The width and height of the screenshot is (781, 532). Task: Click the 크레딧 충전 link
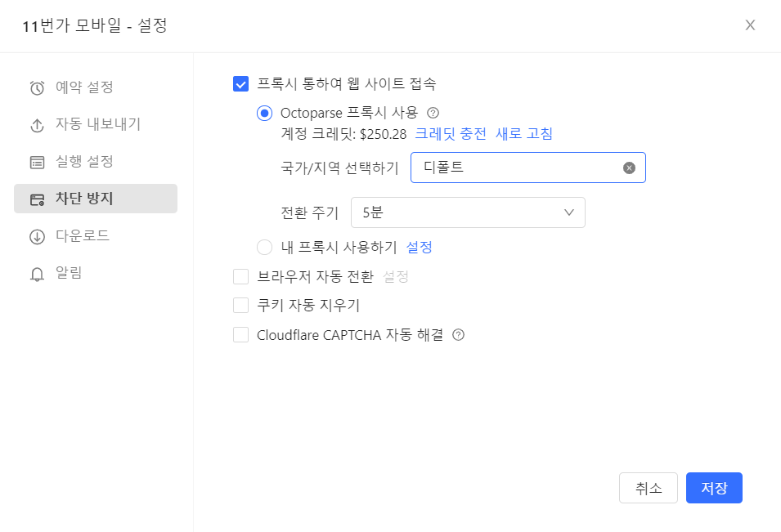click(x=451, y=134)
